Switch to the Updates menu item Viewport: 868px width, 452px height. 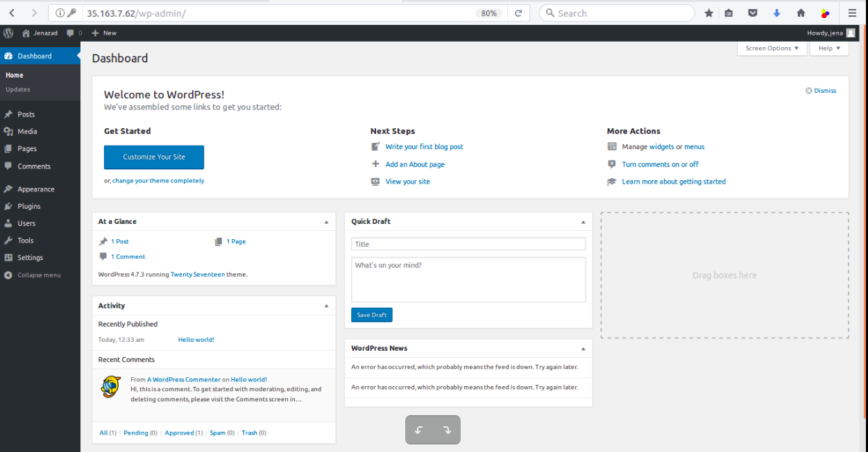point(18,89)
